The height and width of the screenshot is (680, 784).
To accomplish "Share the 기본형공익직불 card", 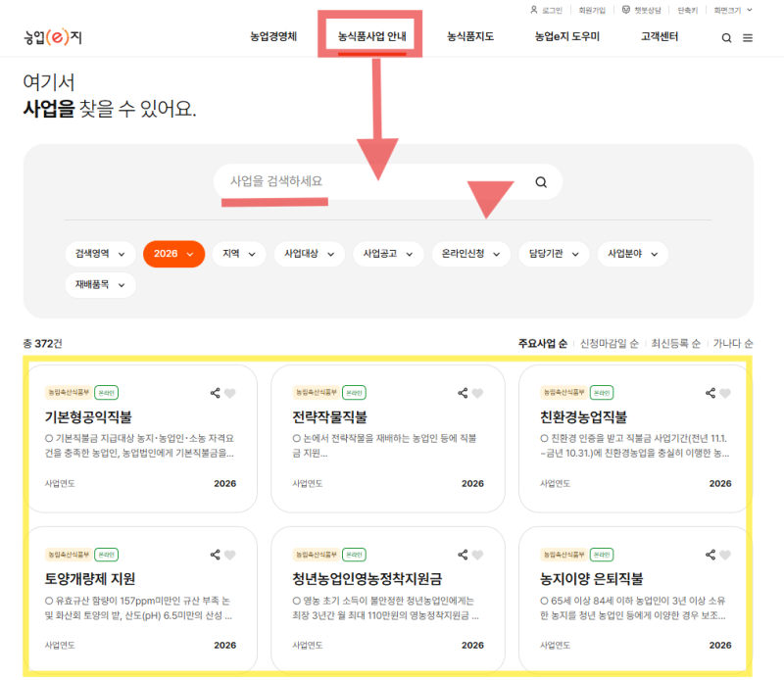I will coord(215,393).
